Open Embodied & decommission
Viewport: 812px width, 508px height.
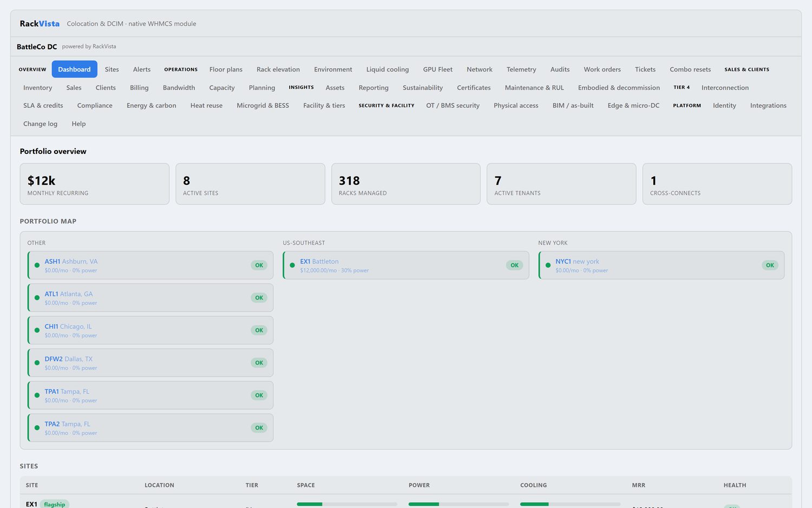619,88
